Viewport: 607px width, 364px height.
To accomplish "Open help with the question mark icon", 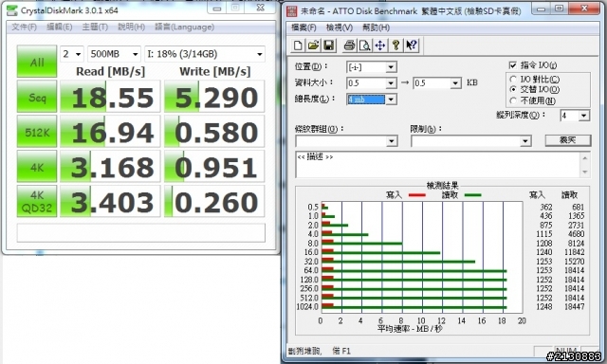I will click(395, 45).
